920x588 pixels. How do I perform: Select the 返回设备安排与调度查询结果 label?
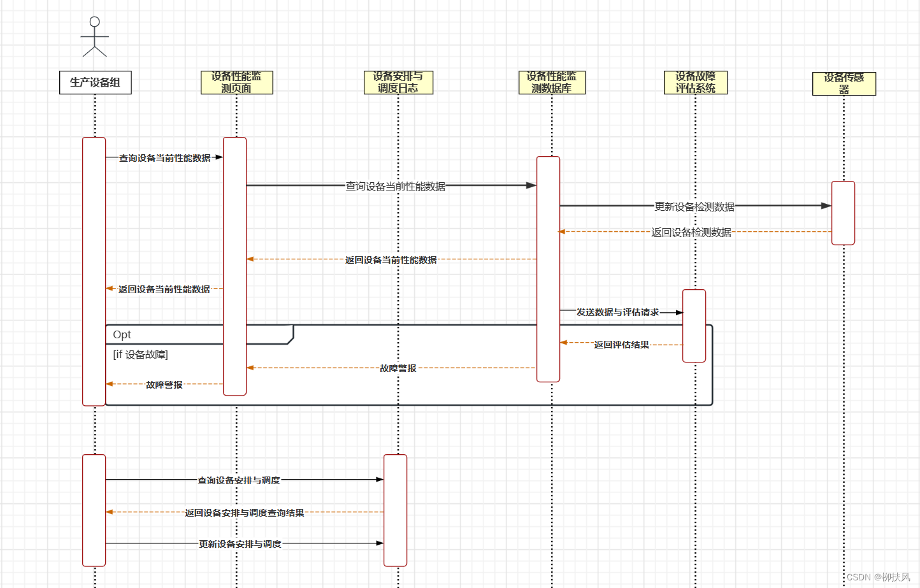[x=245, y=513]
